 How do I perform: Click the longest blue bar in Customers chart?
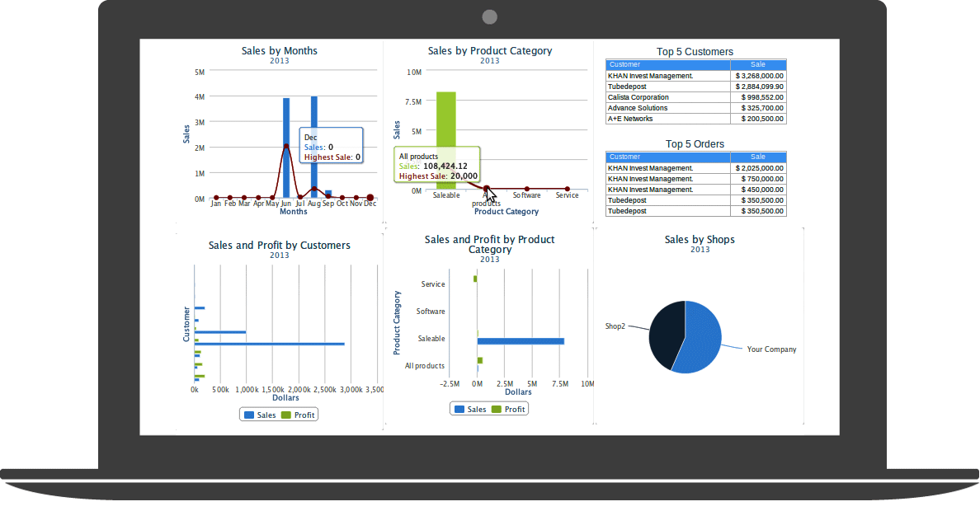click(270, 344)
